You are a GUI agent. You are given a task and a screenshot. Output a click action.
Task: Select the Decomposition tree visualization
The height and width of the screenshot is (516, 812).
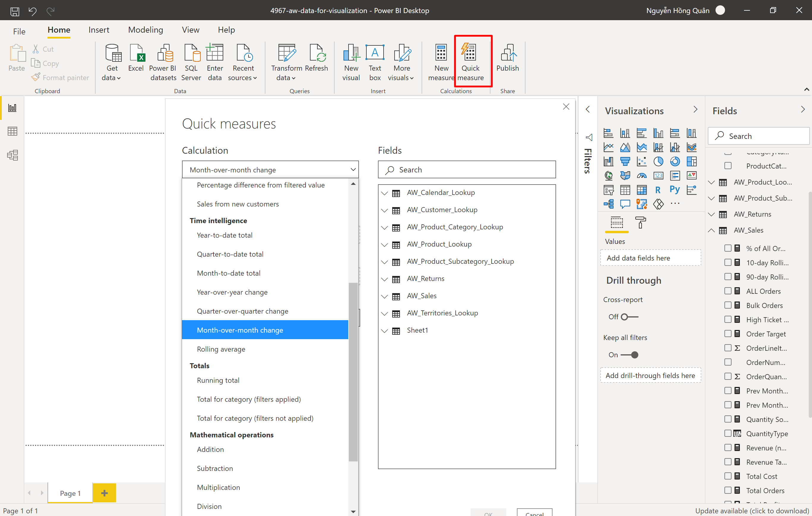[608, 204]
